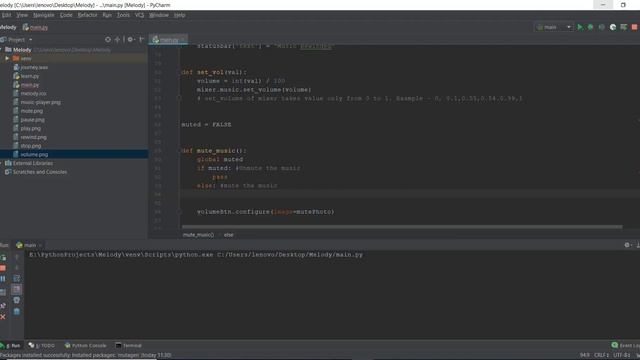Toggle scroll to end icon in Run console
The width and height of the screenshot is (640, 360).
tap(16, 289)
